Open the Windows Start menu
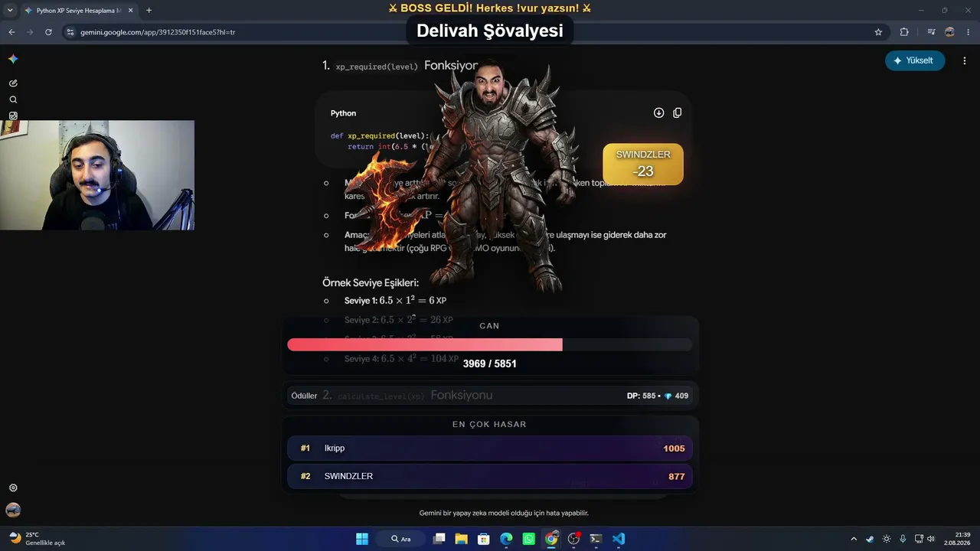Screen dimensions: 980x551 pyautogui.click(x=362, y=539)
